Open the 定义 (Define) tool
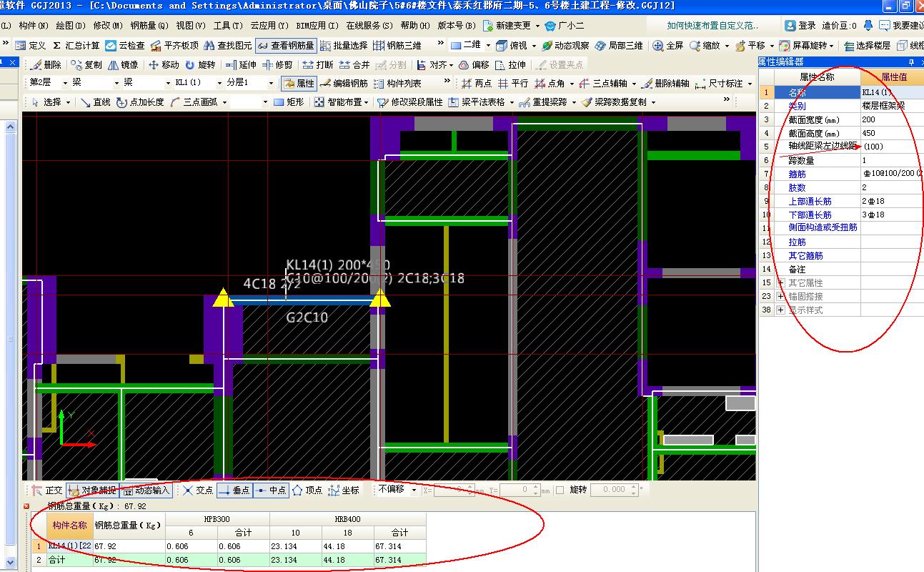The image size is (924, 572). coord(30,45)
